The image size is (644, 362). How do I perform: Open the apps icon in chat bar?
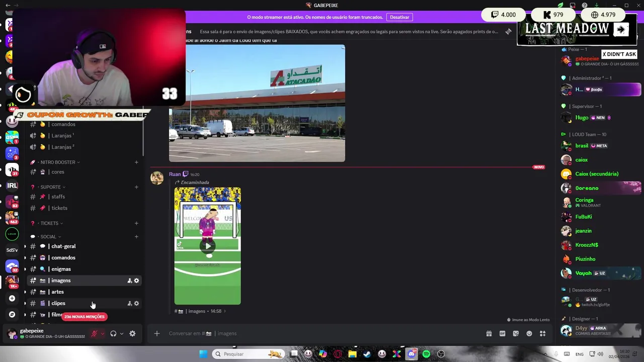click(543, 333)
